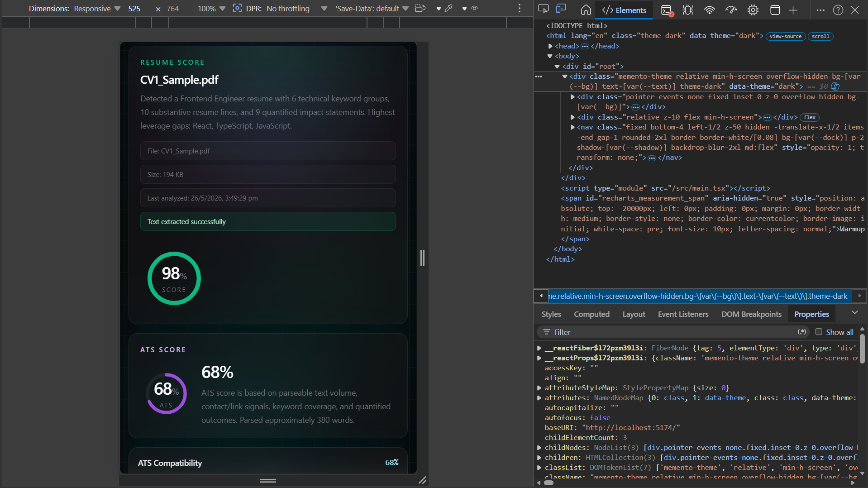The height and width of the screenshot is (488, 868).
Task: Close the DevTools panel
Action: point(855,10)
